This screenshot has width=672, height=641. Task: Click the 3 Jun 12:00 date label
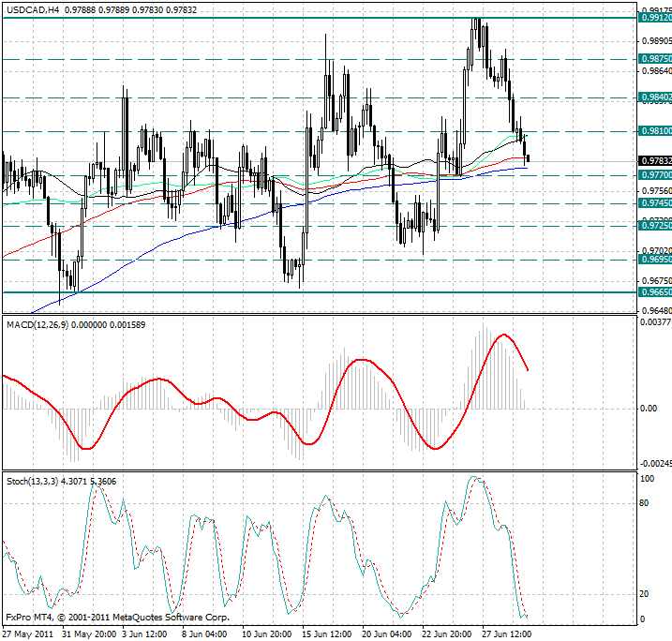(x=144, y=634)
